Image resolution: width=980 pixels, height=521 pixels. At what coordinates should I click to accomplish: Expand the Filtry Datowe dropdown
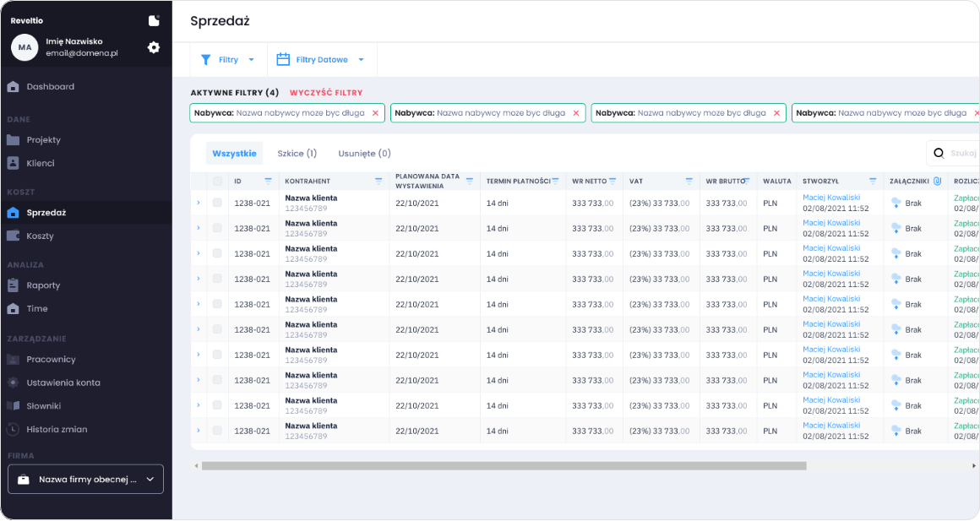pos(321,60)
